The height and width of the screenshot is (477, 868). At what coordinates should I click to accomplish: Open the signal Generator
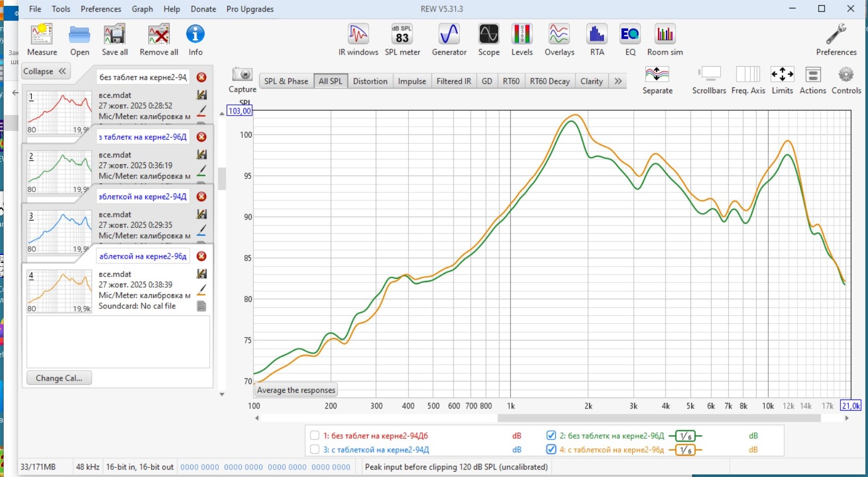click(x=449, y=40)
